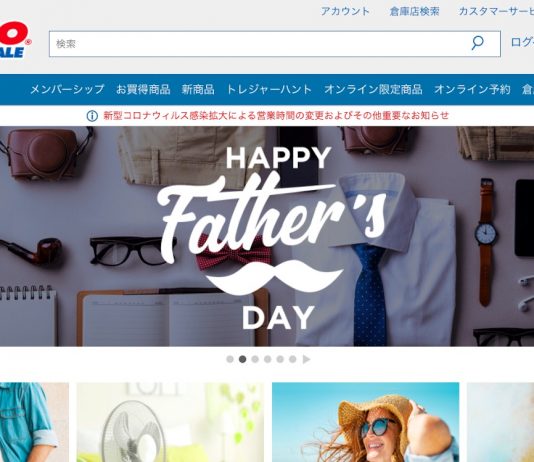534x462 pixels.
Task: Open the オンライン予約 menu item
Action: [472, 90]
